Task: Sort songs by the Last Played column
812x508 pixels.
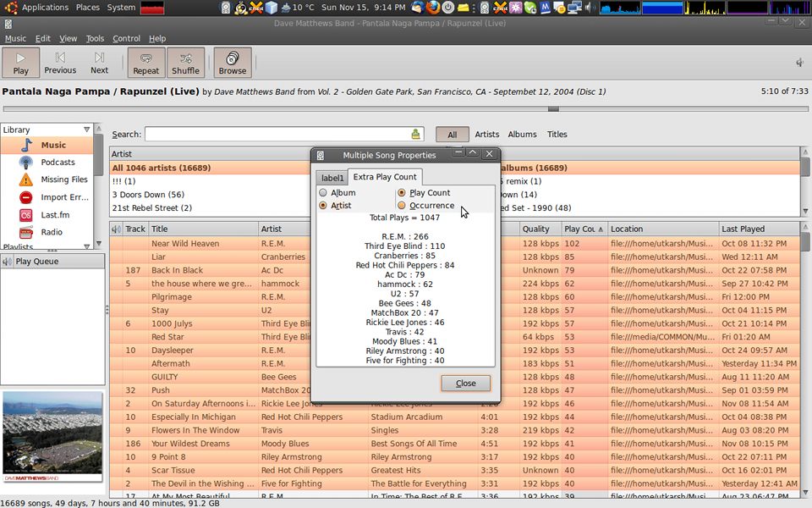Action: pyautogui.click(x=760, y=229)
